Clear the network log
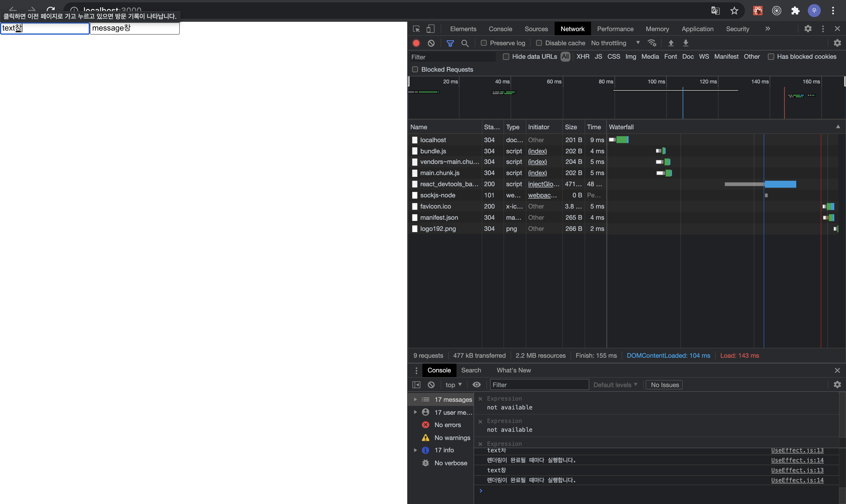 (431, 43)
